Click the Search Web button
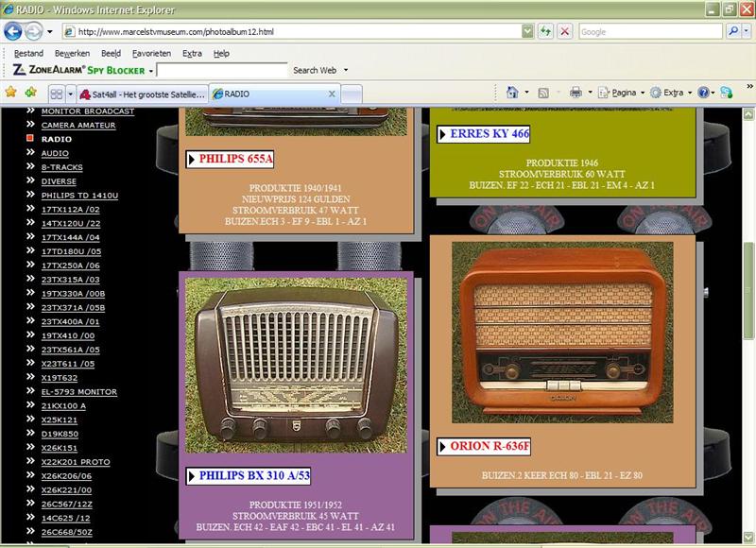This screenshot has width=756, height=548. point(315,70)
